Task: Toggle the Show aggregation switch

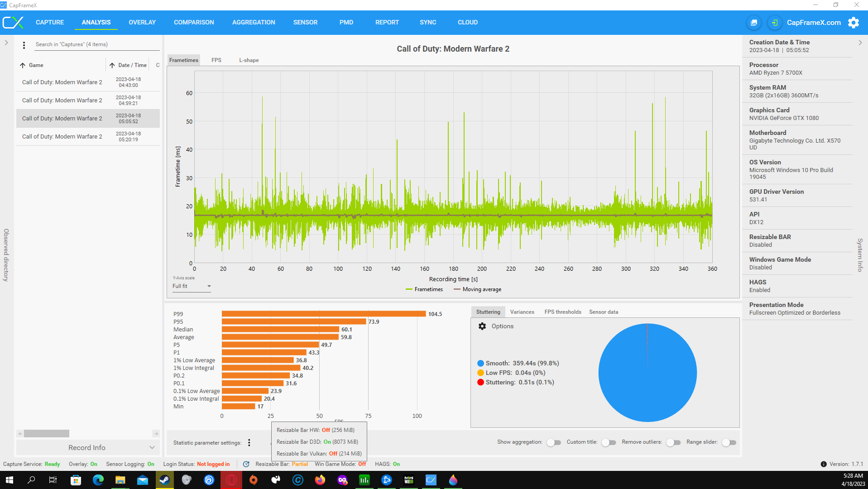Action: (553, 443)
